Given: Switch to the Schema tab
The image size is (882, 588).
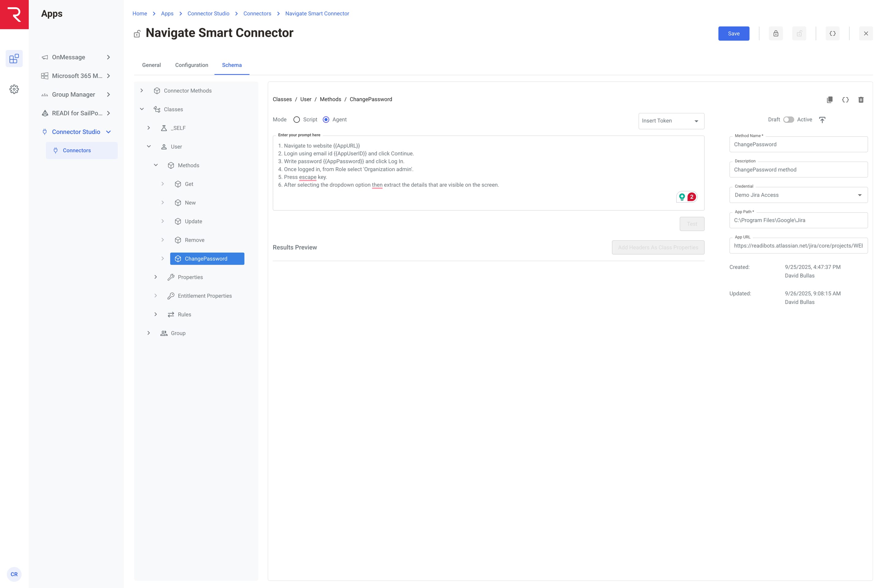Looking at the screenshot, I should [x=232, y=65].
